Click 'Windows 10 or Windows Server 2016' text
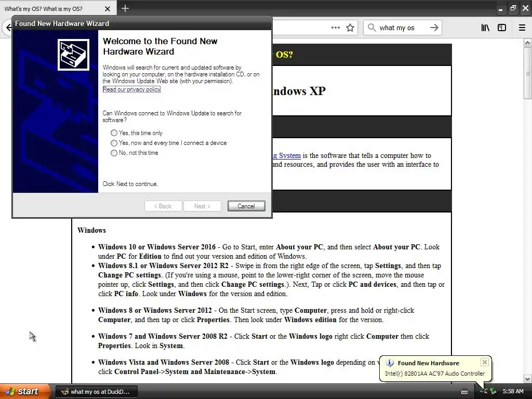The height and width of the screenshot is (399, 532). pos(157,247)
